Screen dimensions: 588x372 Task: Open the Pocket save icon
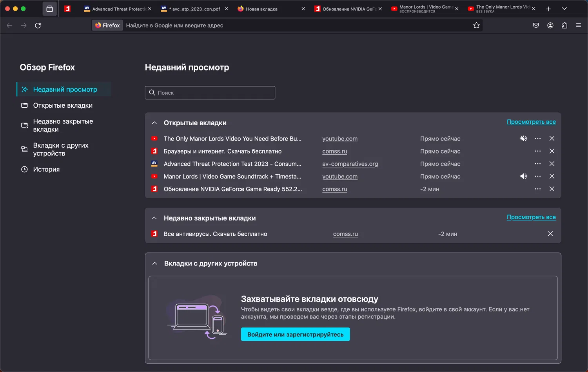coord(536,25)
